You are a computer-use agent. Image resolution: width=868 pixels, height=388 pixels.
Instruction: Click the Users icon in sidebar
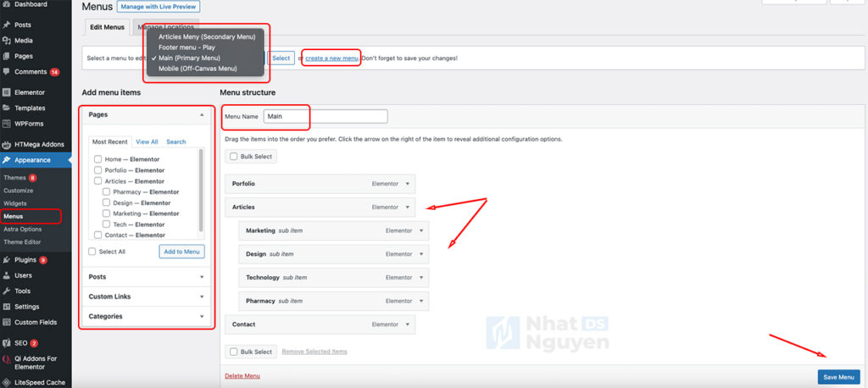[7, 275]
